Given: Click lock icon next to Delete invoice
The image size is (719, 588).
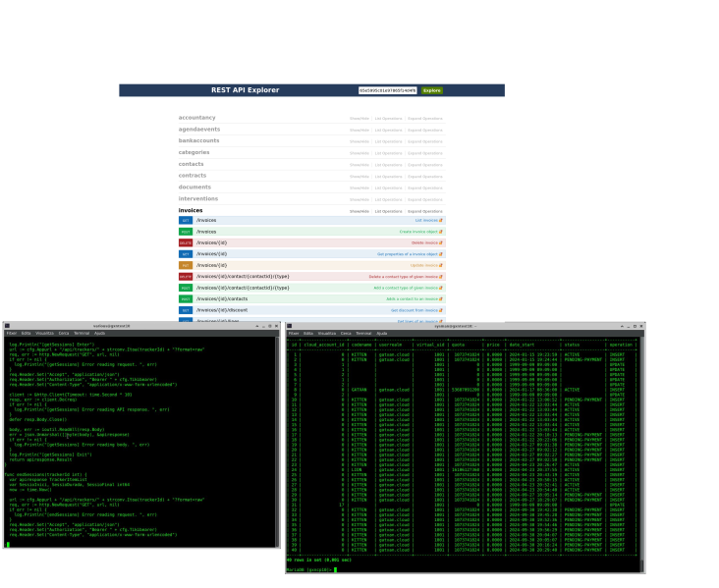Looking at the screenshot, I should [441, 242].
